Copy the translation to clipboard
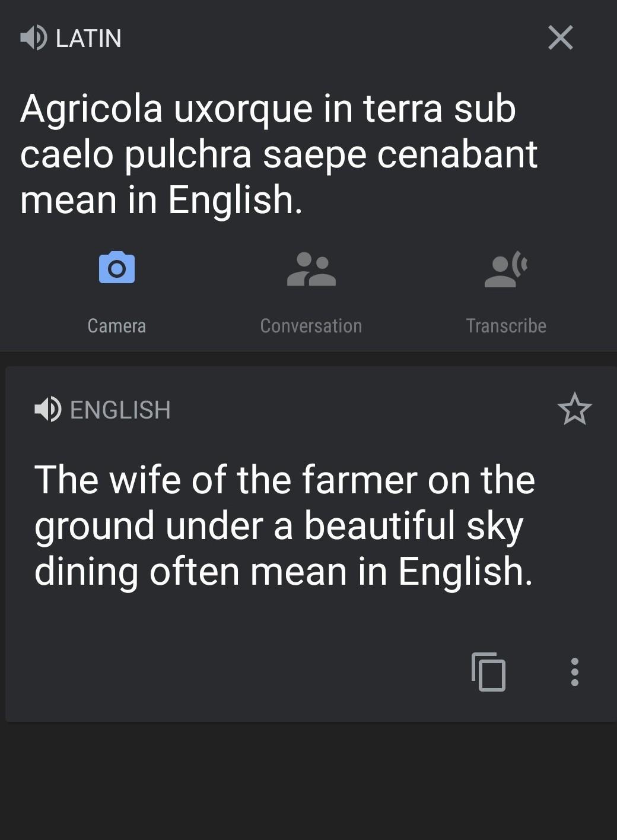The image size is (617, 840). point(488,671)
